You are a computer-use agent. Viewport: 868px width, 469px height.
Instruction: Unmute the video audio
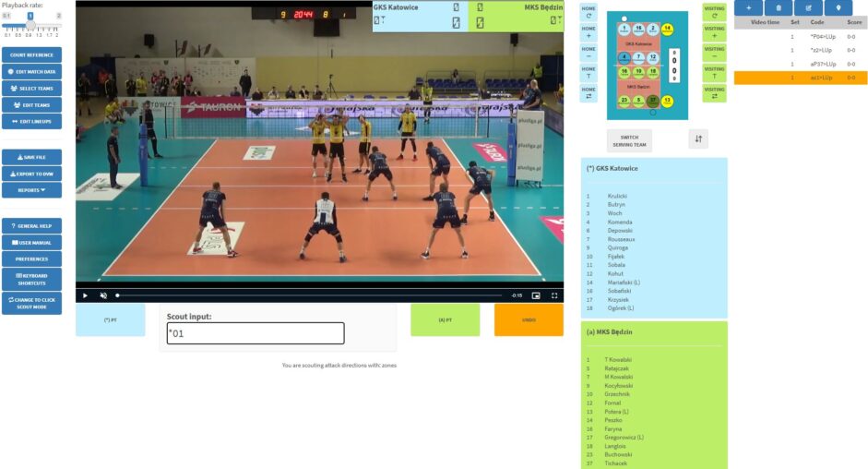click(103, 295)
